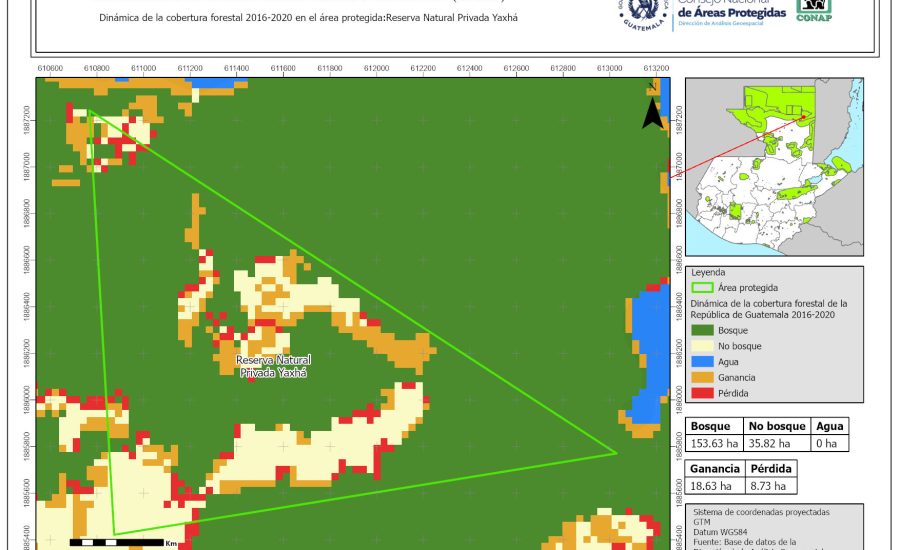Click the north arrow compass icon

click(x=651, y=112)
